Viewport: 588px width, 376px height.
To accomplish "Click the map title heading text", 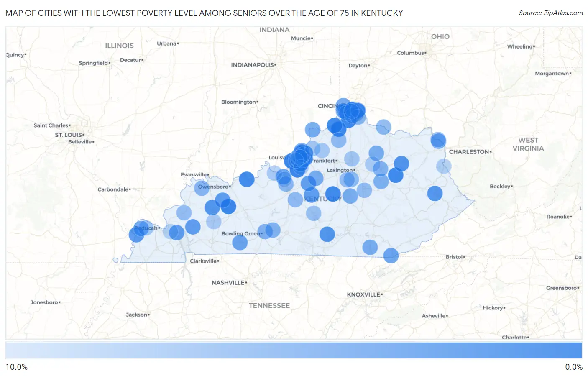I will pos(204,13).
